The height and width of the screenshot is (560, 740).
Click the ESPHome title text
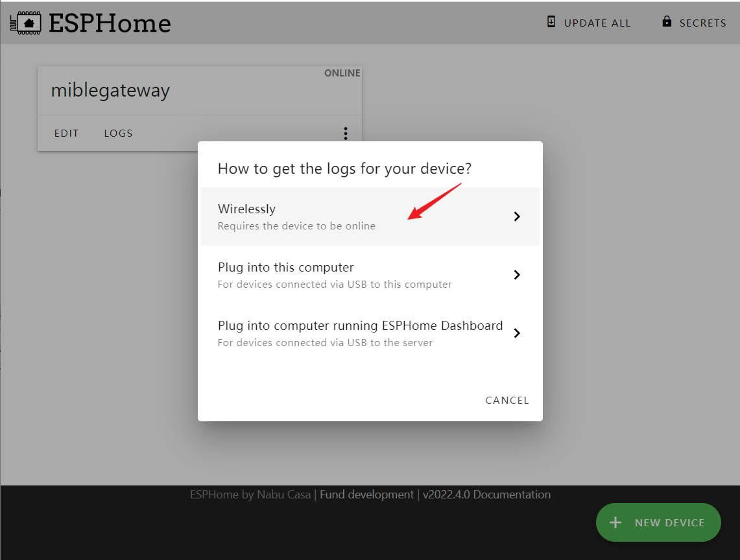click(110, 23)
